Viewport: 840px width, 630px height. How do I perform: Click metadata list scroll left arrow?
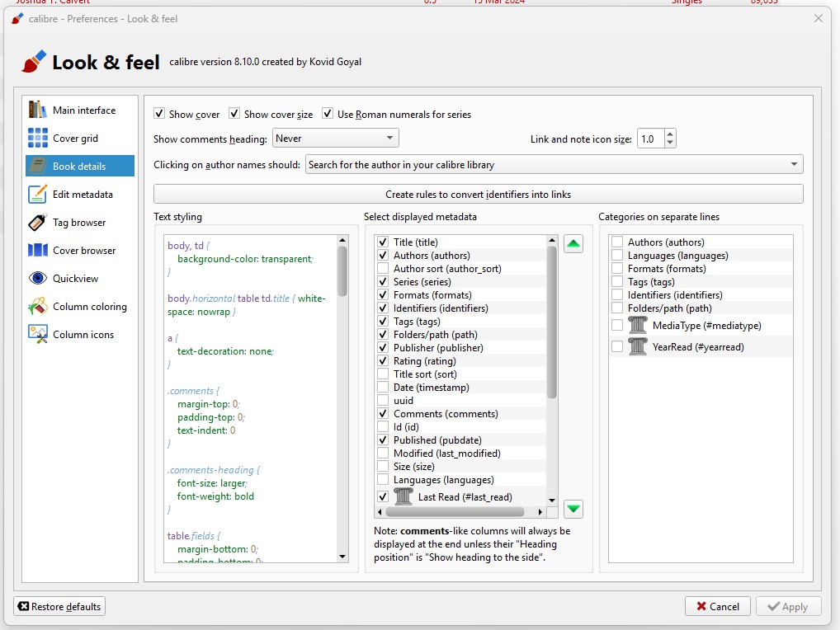pyautogui.click(x=380, y=512)
